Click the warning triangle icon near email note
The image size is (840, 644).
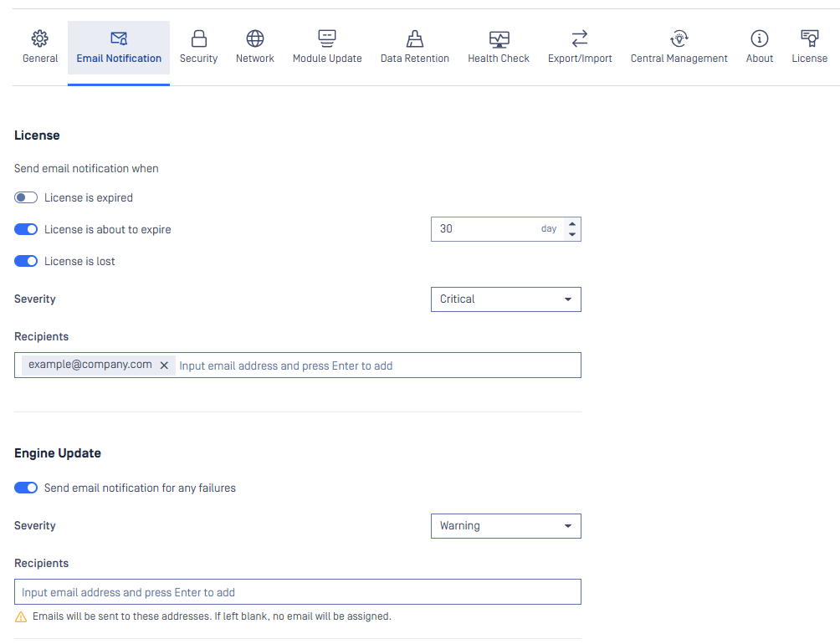coord(21,616)
